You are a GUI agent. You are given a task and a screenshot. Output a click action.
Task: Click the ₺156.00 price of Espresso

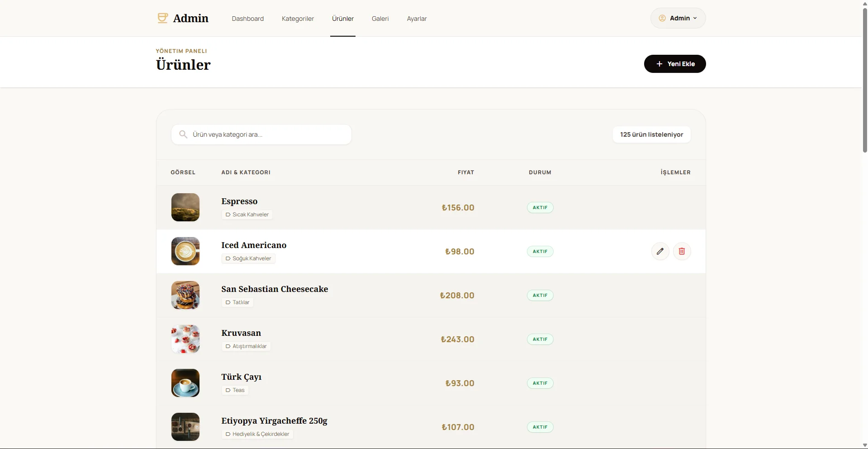pyautogui.click(x=458, y=208)
